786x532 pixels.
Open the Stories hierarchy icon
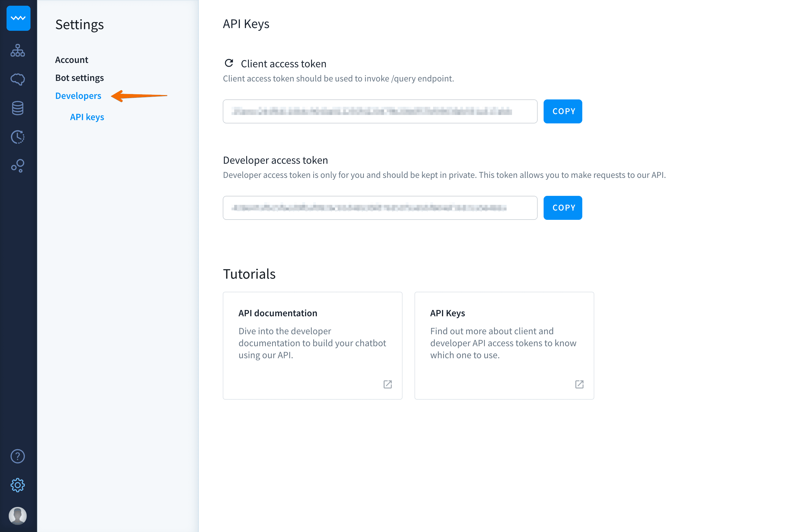tap(18, 50)
